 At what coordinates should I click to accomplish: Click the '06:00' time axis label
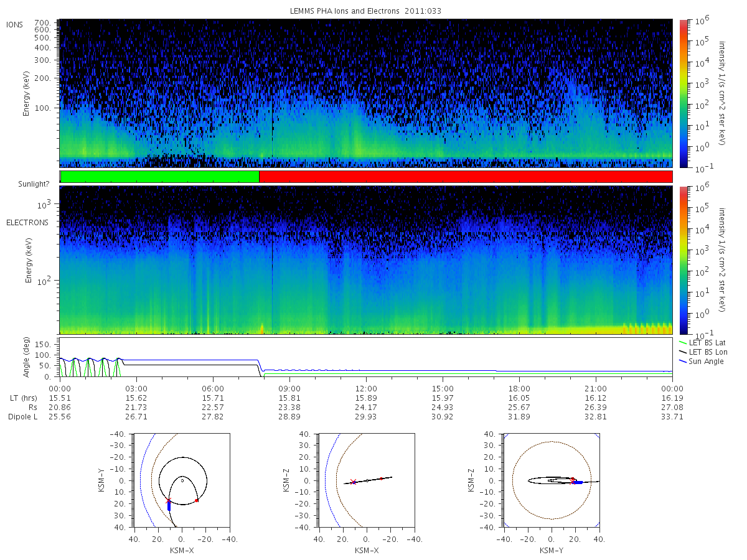(x=213, y=388)
